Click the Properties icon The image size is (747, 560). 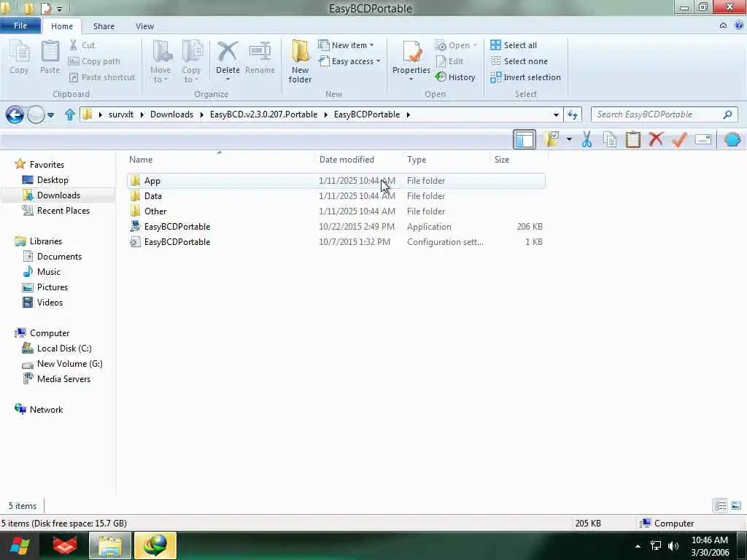coord(411,52)
